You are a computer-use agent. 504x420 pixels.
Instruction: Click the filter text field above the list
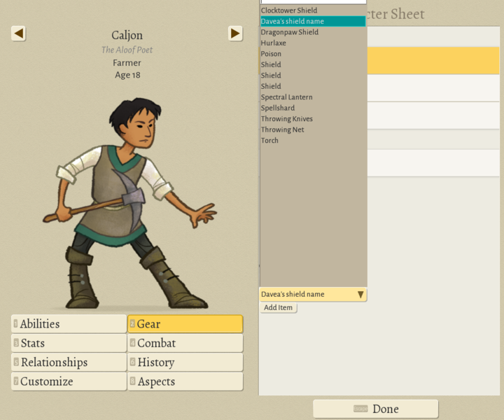pyautogui.click(x=313, y=2)
